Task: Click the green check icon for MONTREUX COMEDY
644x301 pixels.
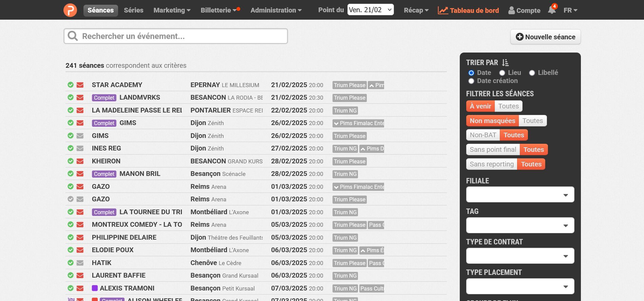Action: pyautogui.click(x=71, y=225)
